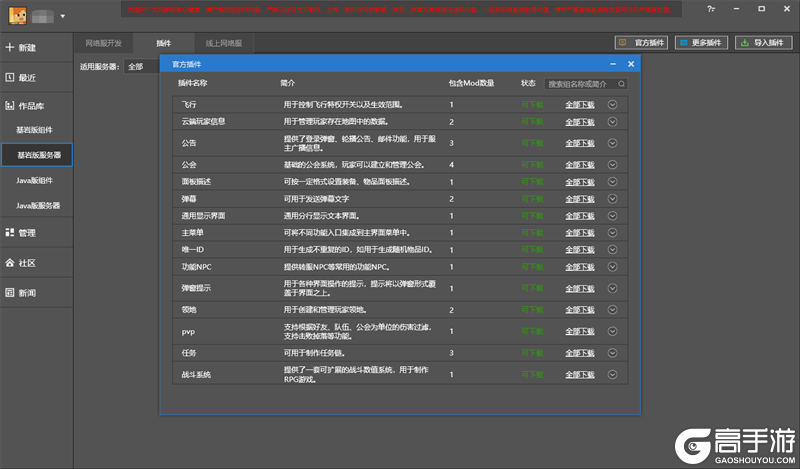
Task: Select 基岩版组件 in sidebar
Action: (34, 130)
